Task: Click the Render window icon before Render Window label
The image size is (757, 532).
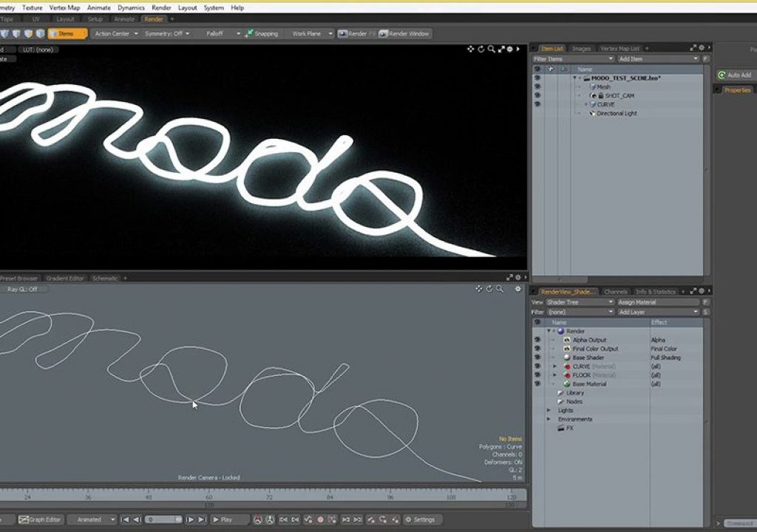Action: (384, 33)
